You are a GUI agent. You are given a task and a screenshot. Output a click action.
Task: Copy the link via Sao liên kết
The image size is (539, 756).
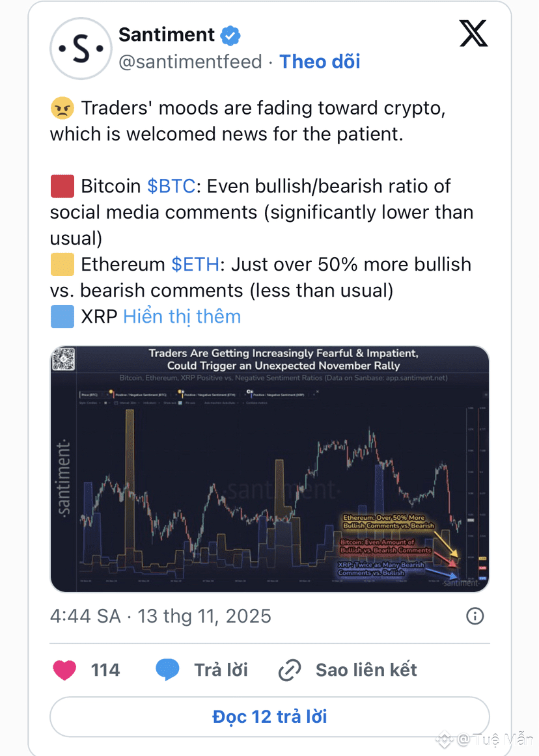(x=366, y=669)
